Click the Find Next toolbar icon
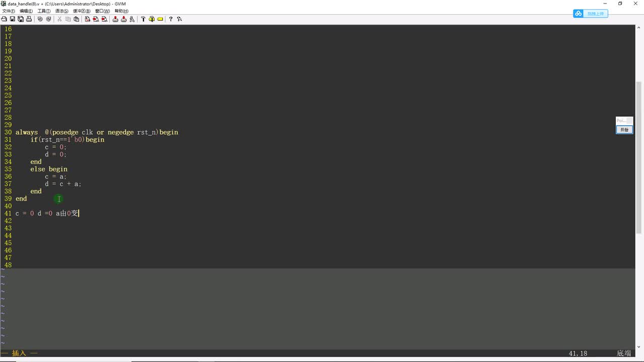 point(96,19)
